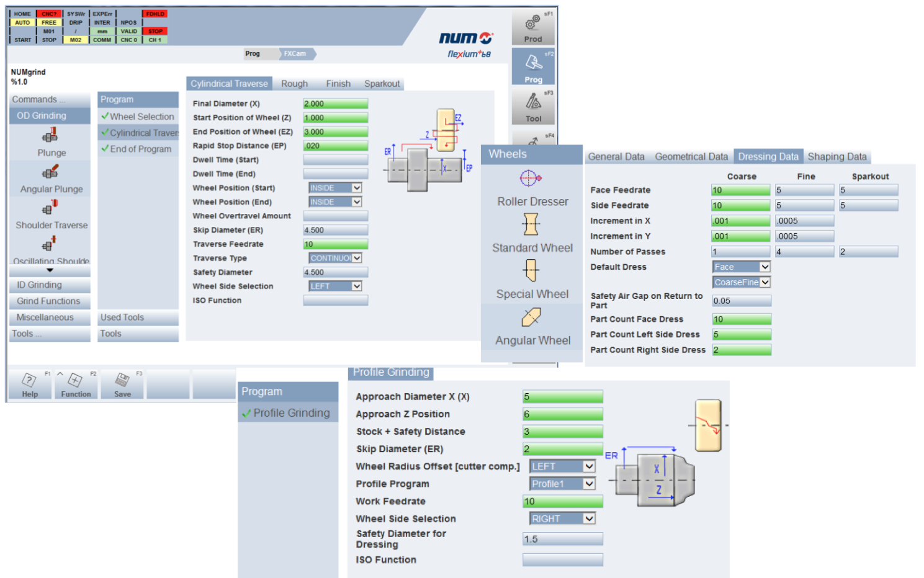This screenshot has height=578, width=924.
Task: Choose the Roller Dresser wheel icon
Action: (x=530, y=179)
